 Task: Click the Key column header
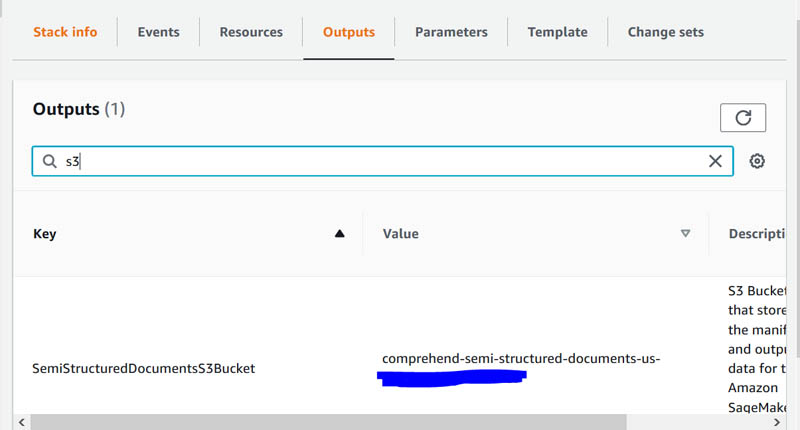point(44,234)
